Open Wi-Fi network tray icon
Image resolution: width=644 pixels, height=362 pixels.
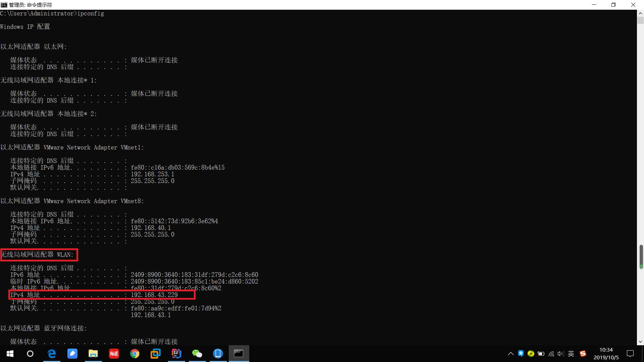click(551, 354)
